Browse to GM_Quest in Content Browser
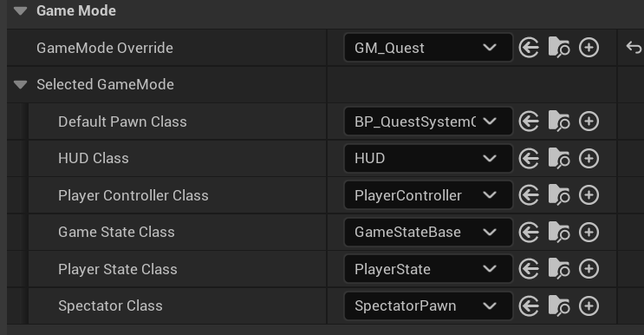Image resolution: width=644 pixels, height=335 pixels. pyautogui.click(x=559, y=48)
